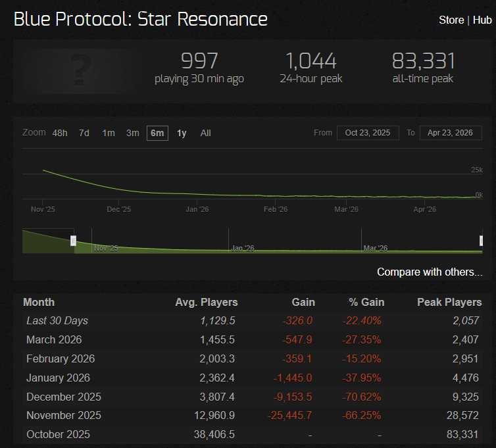Click the To date field Apr 23, 2026
The height and width of the screenshot is (448, 496).
(x=451, y=133)
